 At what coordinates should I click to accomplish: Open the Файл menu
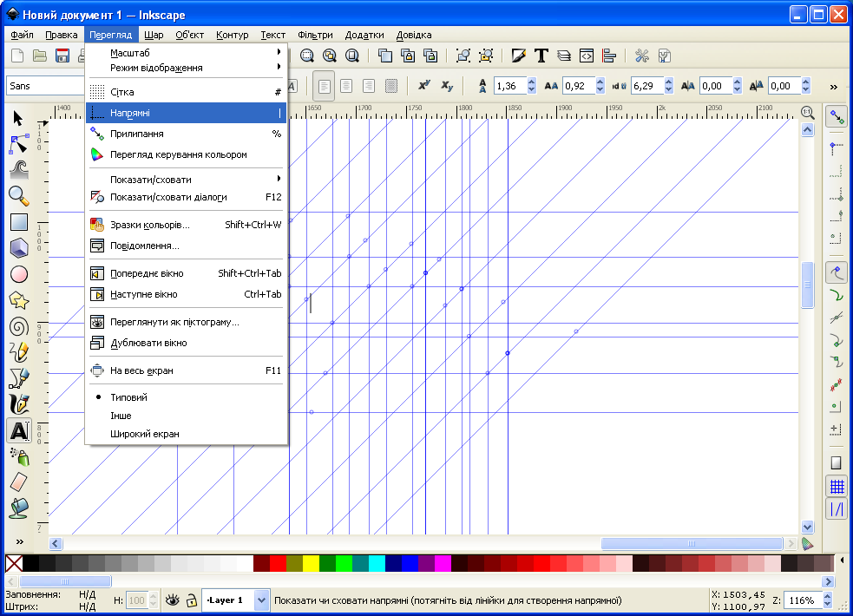point(22,35)
